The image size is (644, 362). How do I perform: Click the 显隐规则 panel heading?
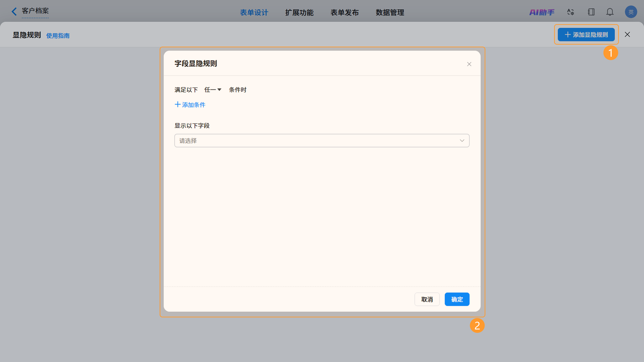point(27,35)
